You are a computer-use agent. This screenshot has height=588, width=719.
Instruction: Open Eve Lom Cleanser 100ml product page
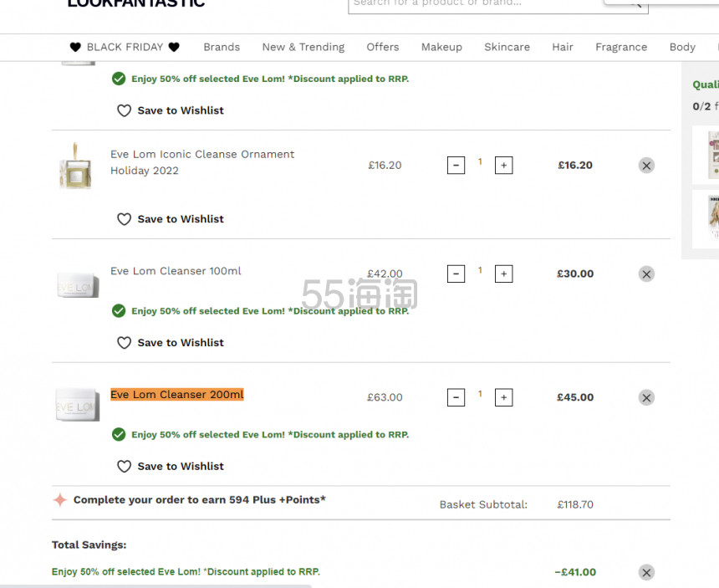point(176,271)
